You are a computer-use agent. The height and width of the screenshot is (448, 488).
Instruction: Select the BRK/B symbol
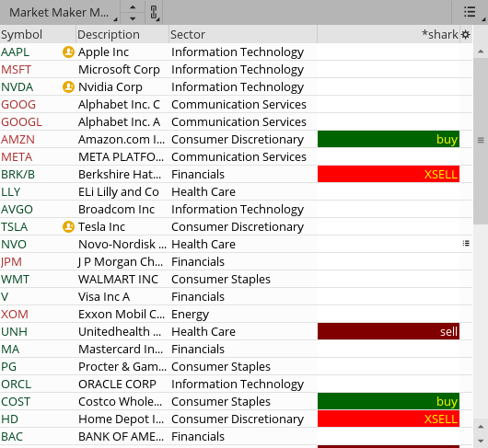[17, 175]
